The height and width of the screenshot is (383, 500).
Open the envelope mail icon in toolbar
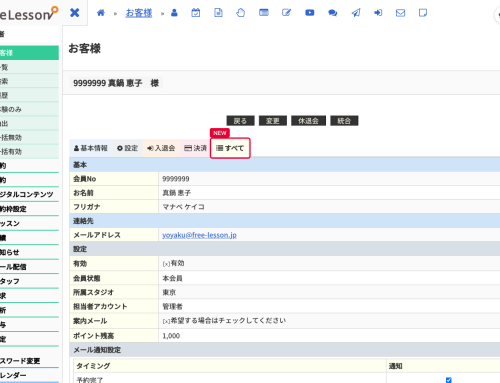point(400,13)
